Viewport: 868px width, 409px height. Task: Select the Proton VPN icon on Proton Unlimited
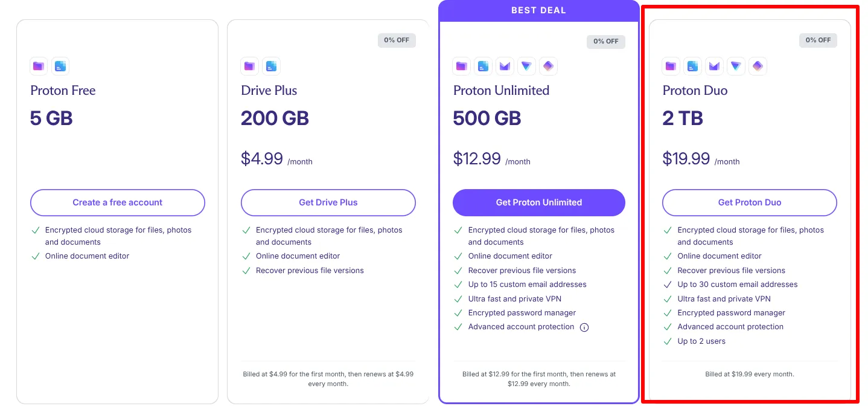(526, 66)
